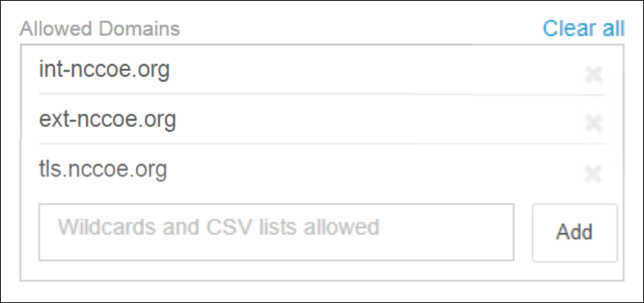Viewport: 644px width, 303px height.
Task: Remove the ext-nccoe.org domain entry
Action: click(x=593, y=124)
